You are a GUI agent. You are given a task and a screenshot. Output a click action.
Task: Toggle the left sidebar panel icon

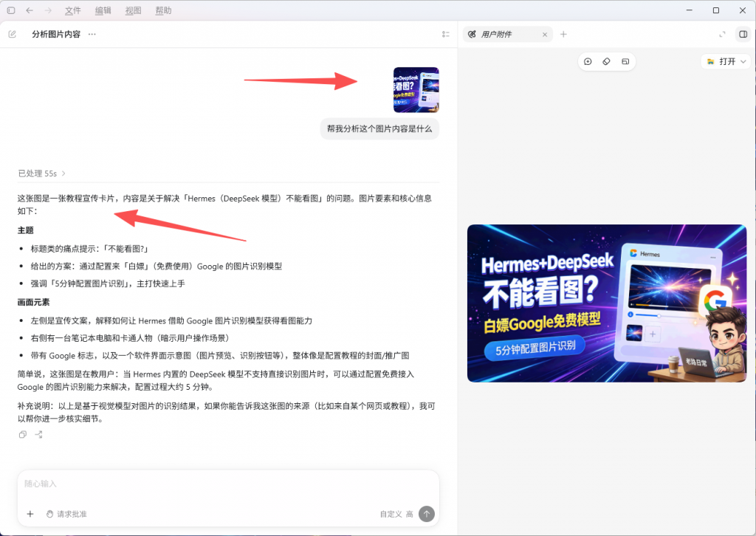click(10, 10)
